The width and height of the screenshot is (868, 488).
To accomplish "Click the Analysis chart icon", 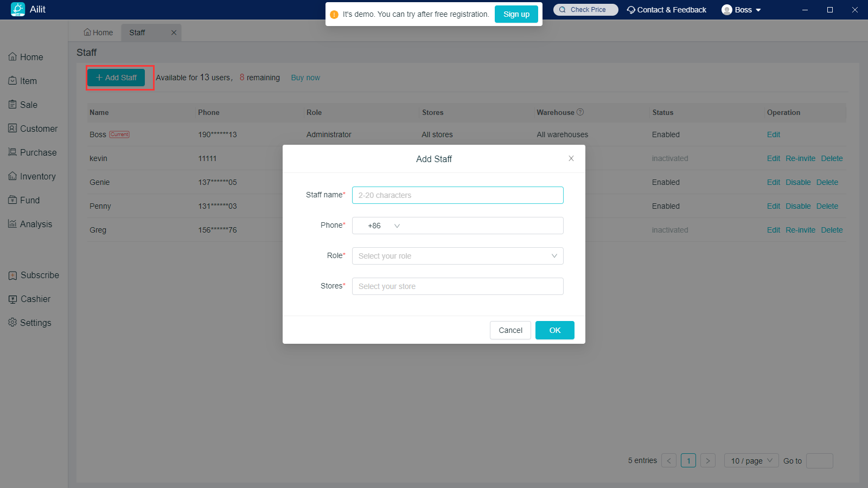I will [12, 224].
